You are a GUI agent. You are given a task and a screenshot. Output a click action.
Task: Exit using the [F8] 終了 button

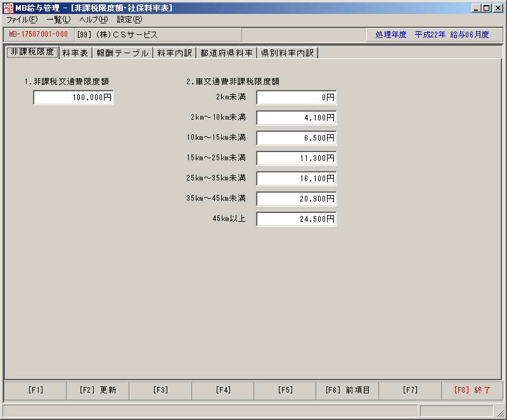(472, 390)
